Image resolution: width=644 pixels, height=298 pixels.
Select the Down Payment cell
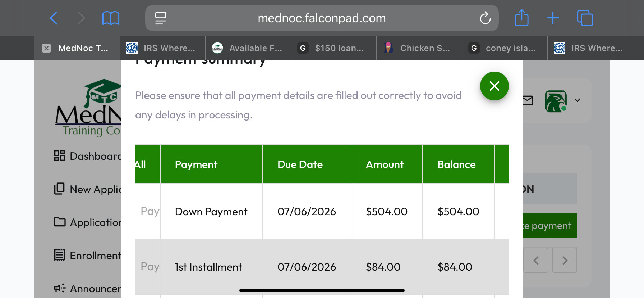[x=211, y=211]
